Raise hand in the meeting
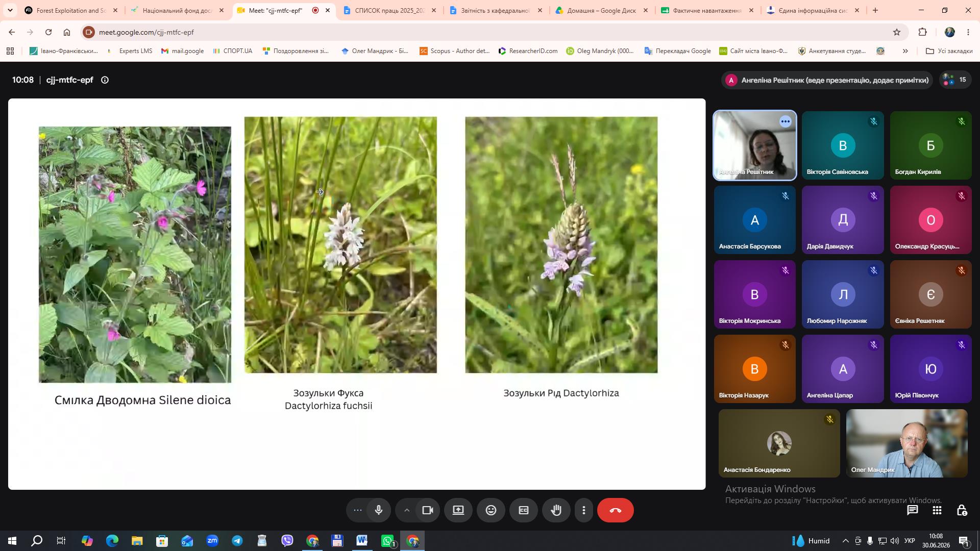Image resolution: width=980 pixels, height=551 pixels. 556,510
